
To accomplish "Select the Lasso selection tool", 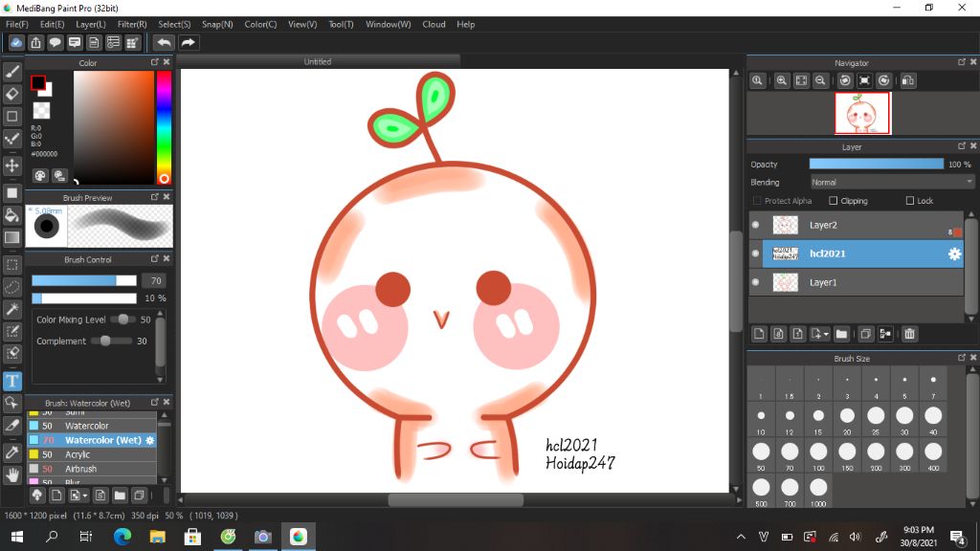I will point(11,287).
